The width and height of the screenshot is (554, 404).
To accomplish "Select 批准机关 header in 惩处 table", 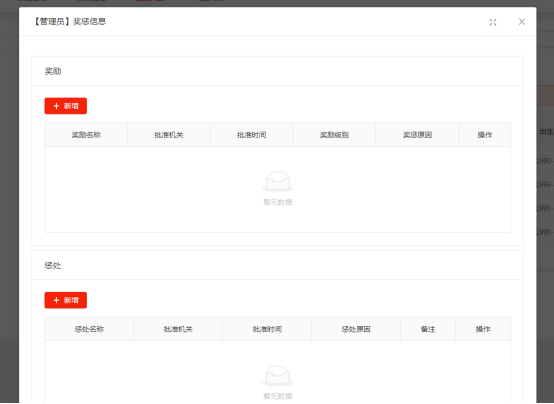I will pos(178,329).
